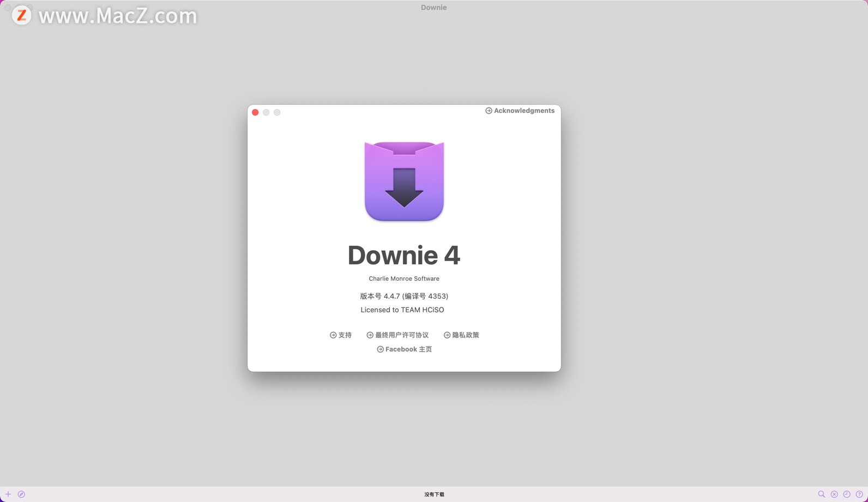Click the large Downie download arrow app icon
Image resolution: width=868 pixels, height=502 pixels.
click(404, 182)
